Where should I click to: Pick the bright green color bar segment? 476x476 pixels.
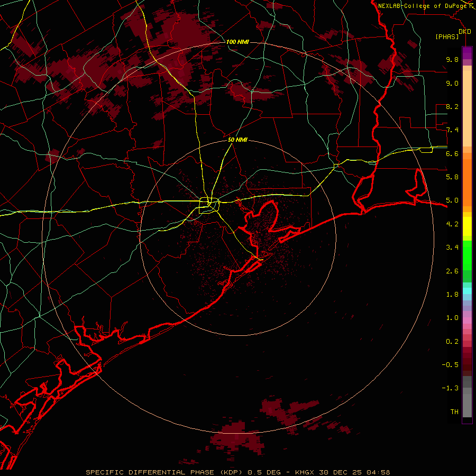click(467, 255)
